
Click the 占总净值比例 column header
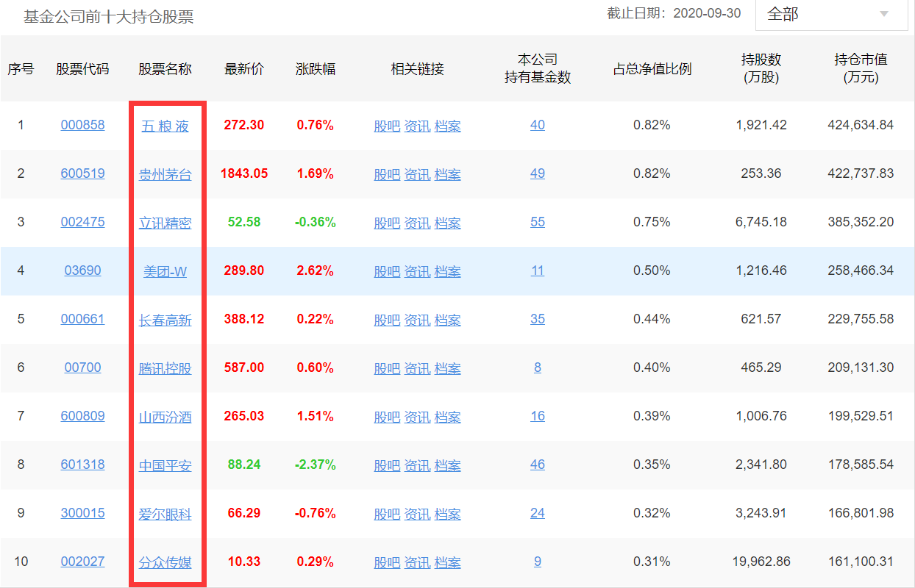(652, 69)
